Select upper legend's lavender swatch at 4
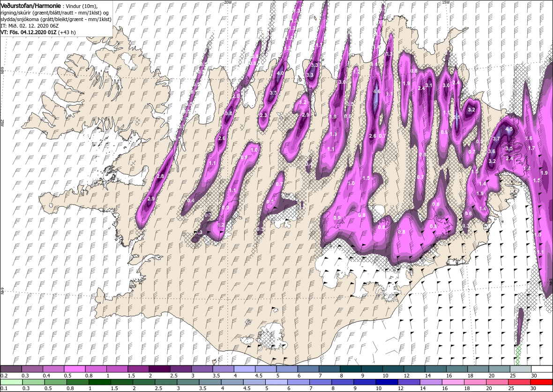The height and width of the screenshot is (392, 553). click(245, 369)
